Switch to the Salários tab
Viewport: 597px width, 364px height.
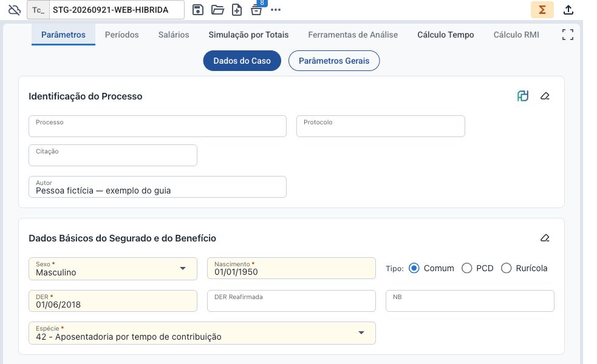point(174,35)
